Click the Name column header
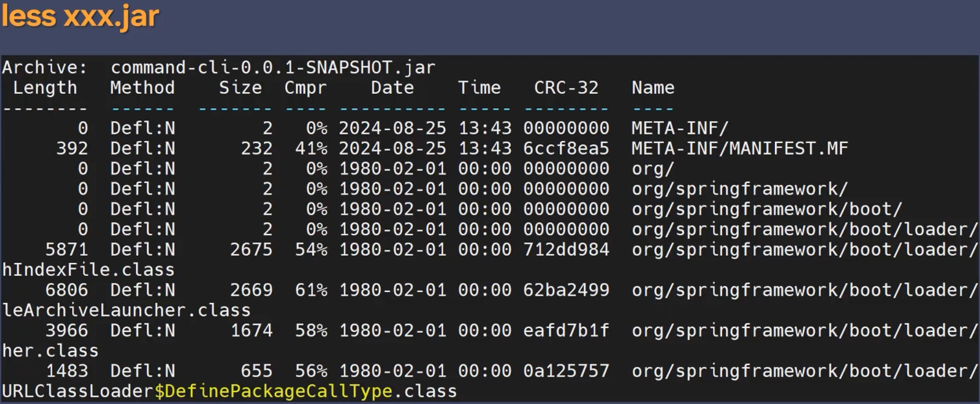The width and height of the screenshot is (980, 404). coord(653,88)
